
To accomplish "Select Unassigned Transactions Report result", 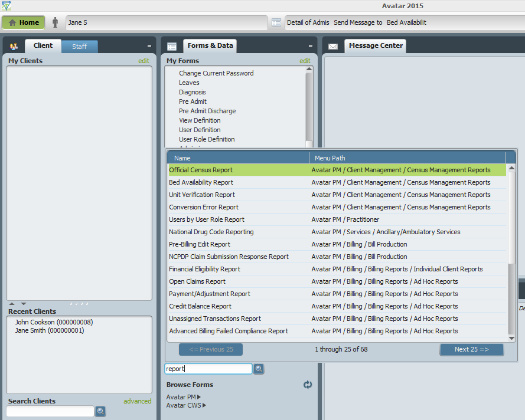I will click(x=337, y=319).
